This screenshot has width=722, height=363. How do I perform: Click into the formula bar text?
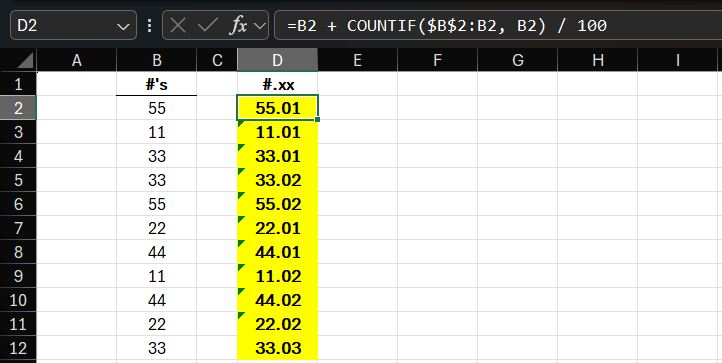coord(498,25)
